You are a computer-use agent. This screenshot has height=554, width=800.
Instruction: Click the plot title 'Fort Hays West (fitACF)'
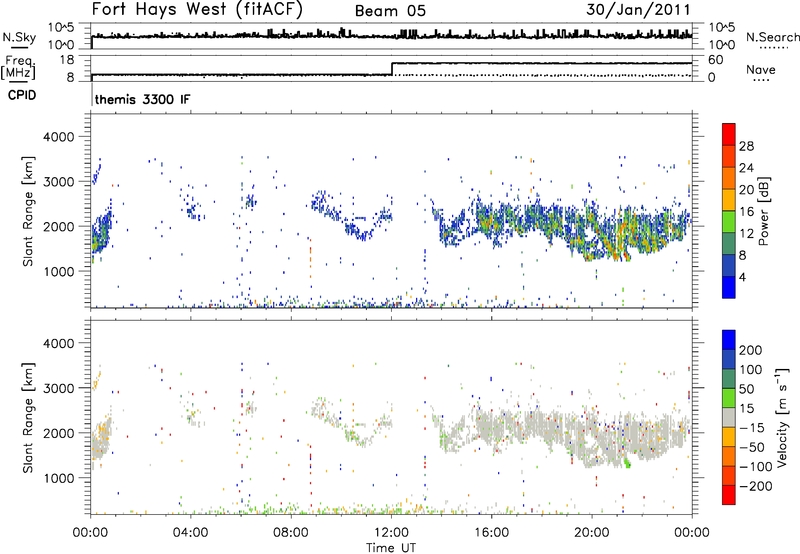[x=197, y=10]
